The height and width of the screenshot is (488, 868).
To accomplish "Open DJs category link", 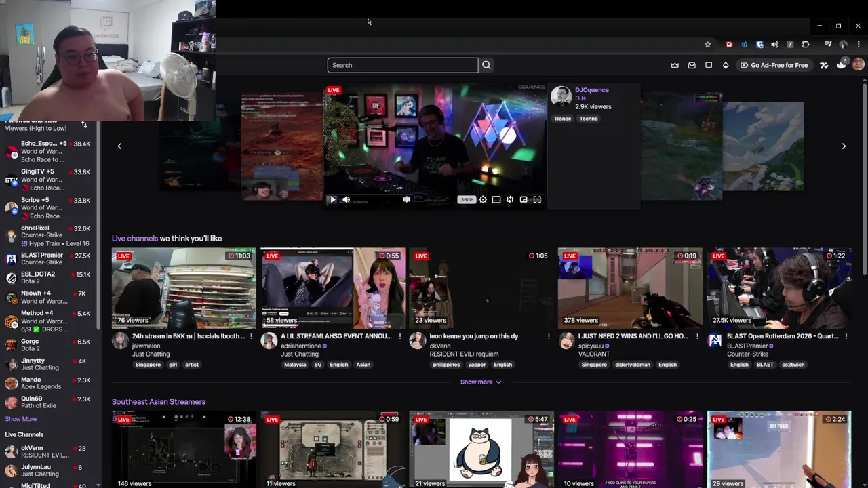I will pos(580,98).
